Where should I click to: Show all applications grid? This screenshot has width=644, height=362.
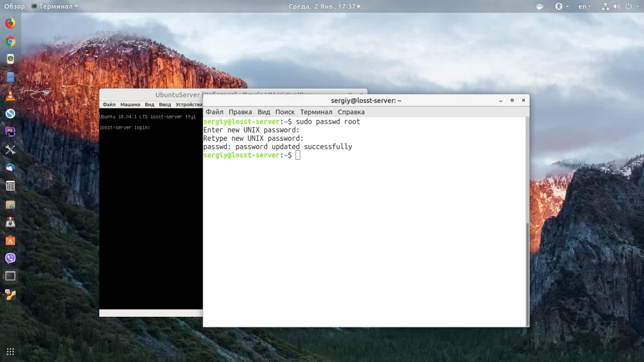click(10, 351)
